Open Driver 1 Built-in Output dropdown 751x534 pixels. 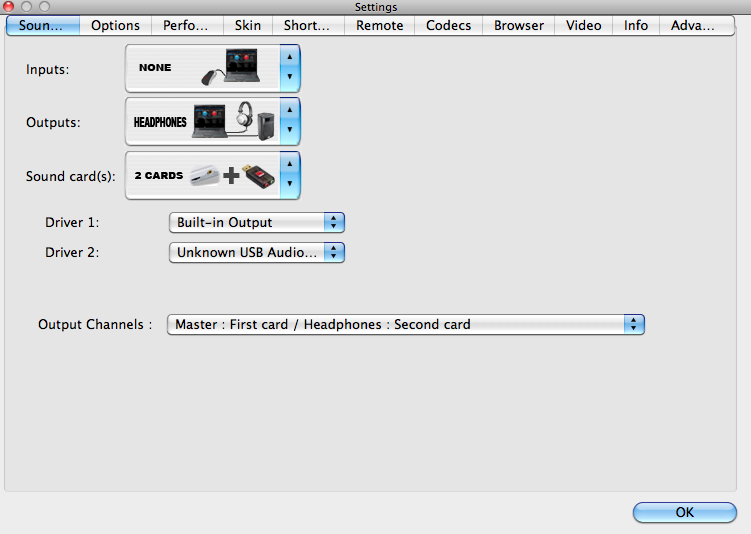[x=257, y=223]
